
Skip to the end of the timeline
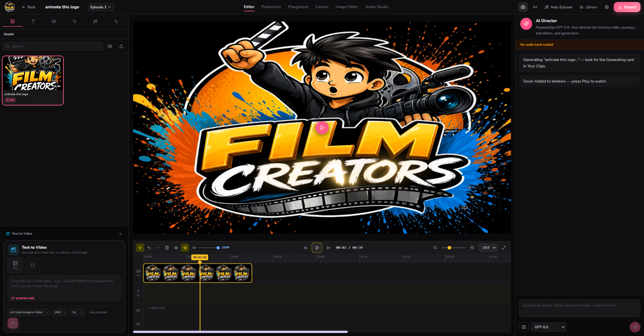point(328,248)
